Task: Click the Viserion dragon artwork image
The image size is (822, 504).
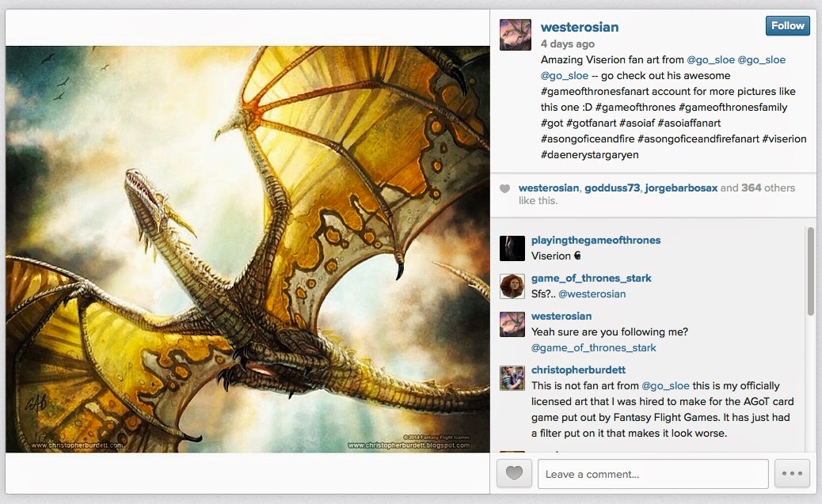Action: [247, 249]
